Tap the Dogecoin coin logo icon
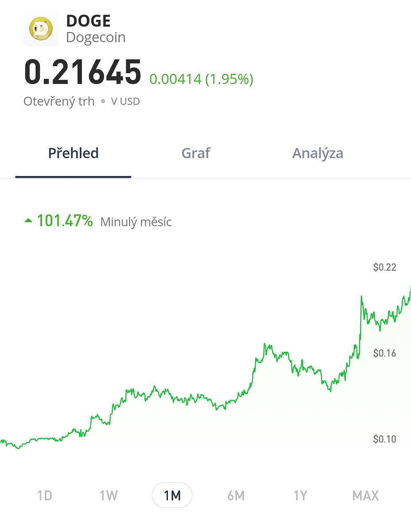The width and height of the screenshot is (411, 532). (41, 29)
